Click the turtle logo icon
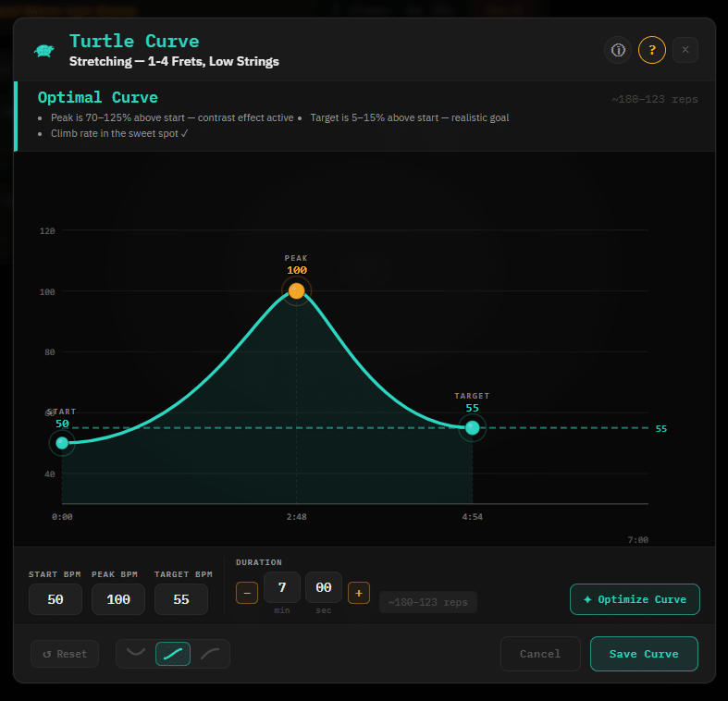This screenshot has width=728, height=701. pos(44,51)
